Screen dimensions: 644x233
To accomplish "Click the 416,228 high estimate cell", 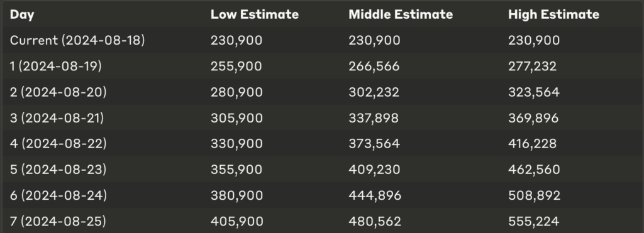I will pos(532,144).
